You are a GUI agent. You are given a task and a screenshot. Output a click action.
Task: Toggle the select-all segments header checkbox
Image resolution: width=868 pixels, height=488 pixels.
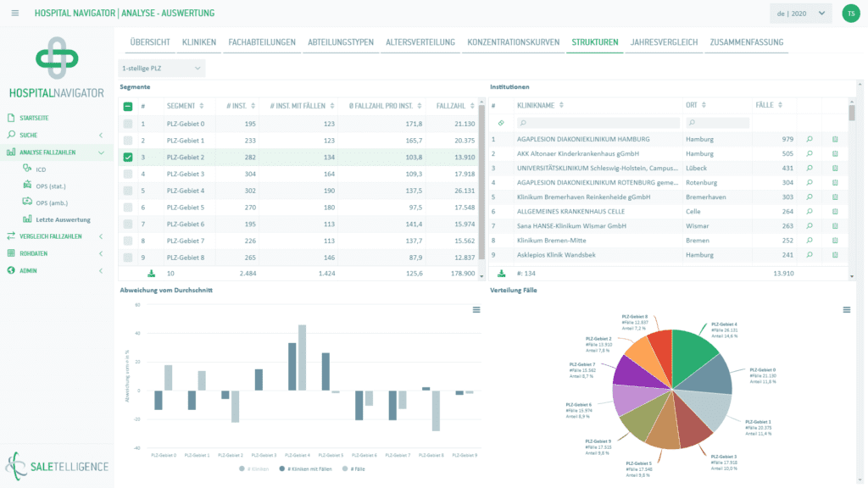point(127,106)
